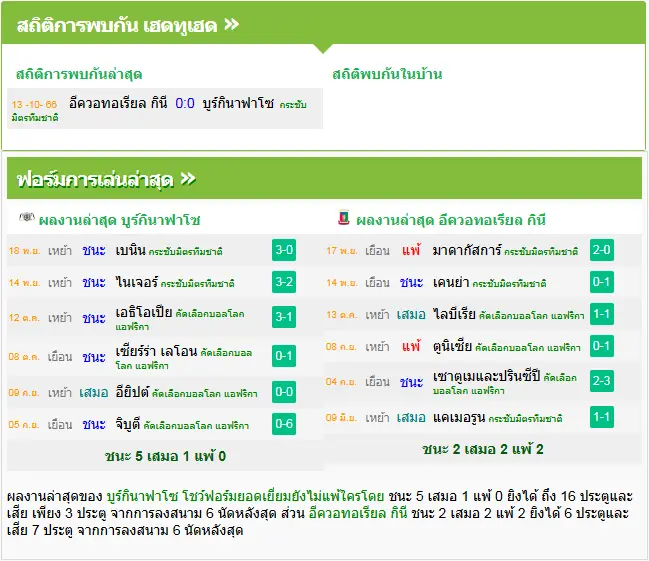Click team name เซียร์ร่า เลโอน
The image size is (649, 561).
click(x=156, y=352)
